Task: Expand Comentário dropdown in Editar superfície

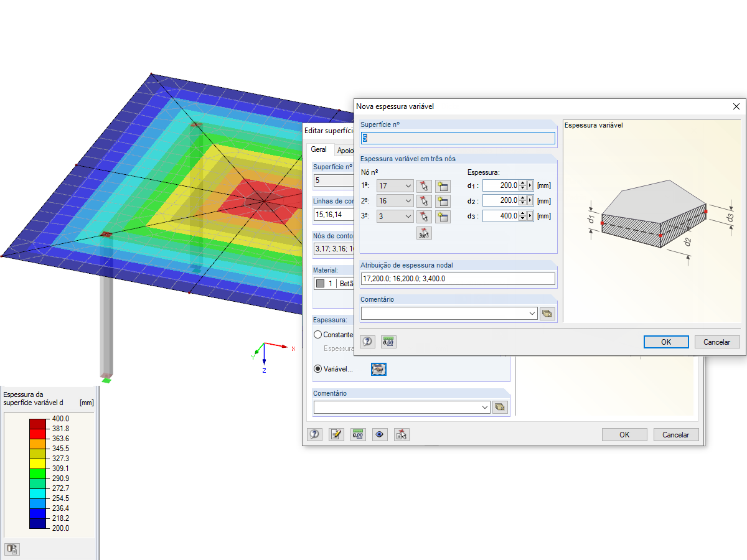Action: point(485,408)
